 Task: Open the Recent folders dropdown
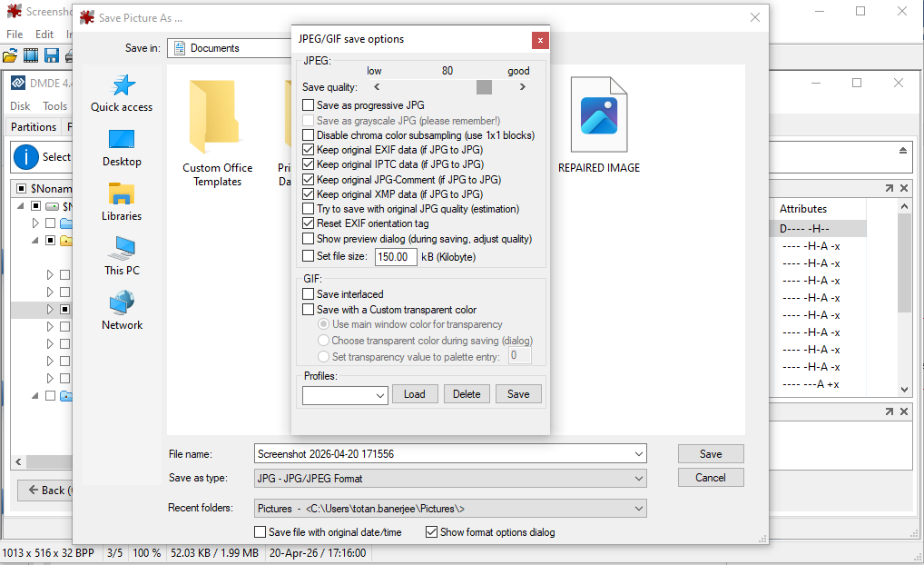[x=451, y=509]
